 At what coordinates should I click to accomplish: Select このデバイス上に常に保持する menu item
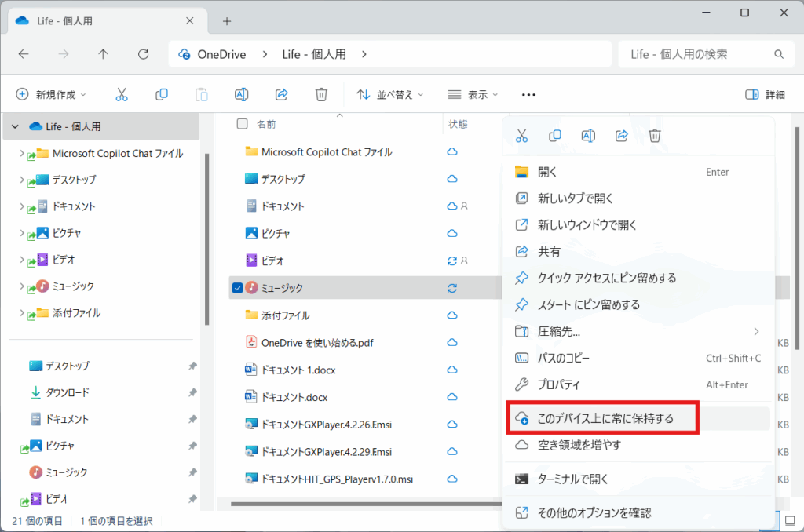[x=605, y=418]
